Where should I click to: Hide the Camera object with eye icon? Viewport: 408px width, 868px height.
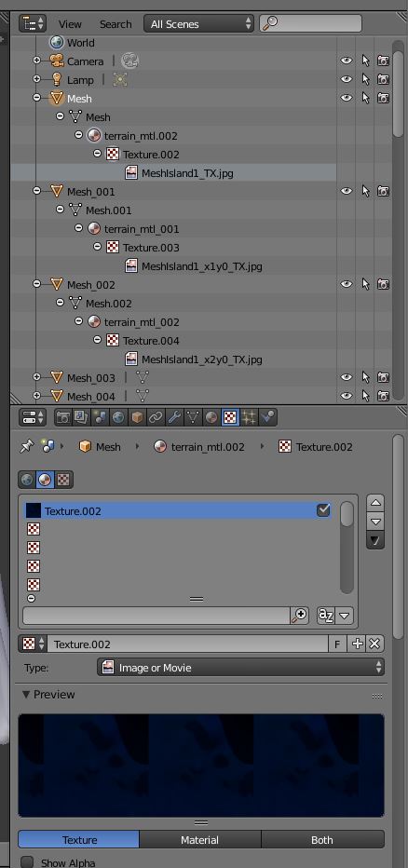point(347,61)
